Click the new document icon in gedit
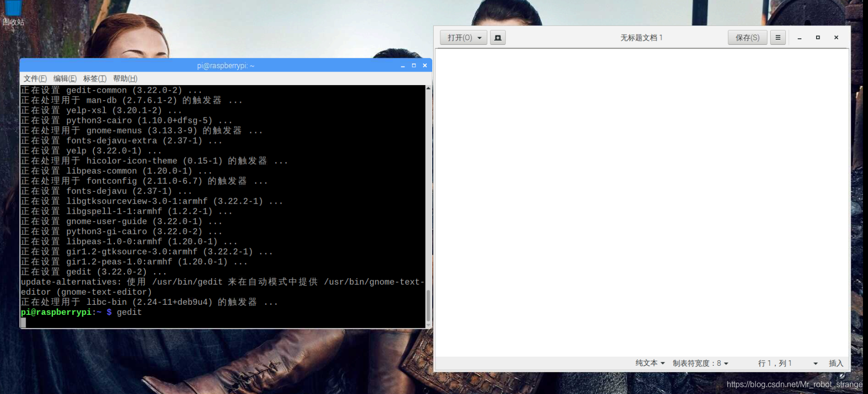 tap(498, 38)
